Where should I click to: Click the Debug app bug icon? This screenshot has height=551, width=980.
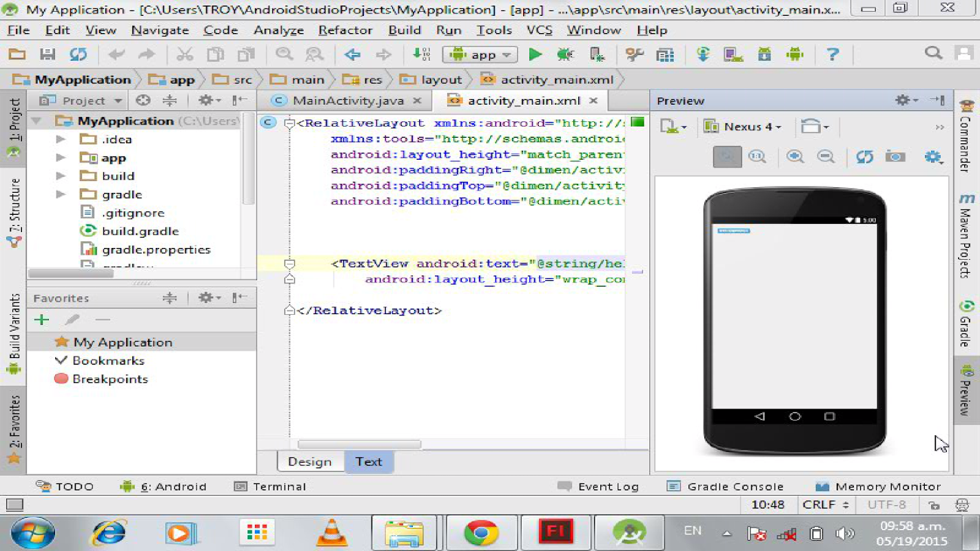point(565,54)
